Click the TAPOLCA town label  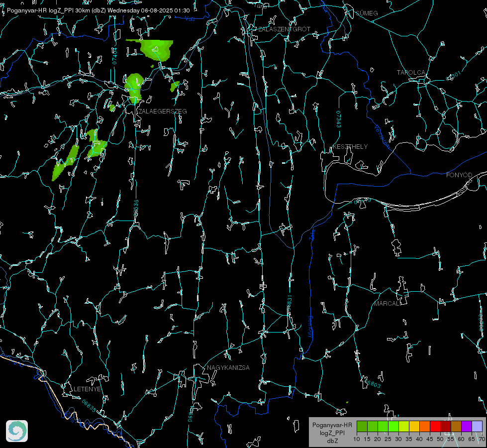click(x=411, y=73)
